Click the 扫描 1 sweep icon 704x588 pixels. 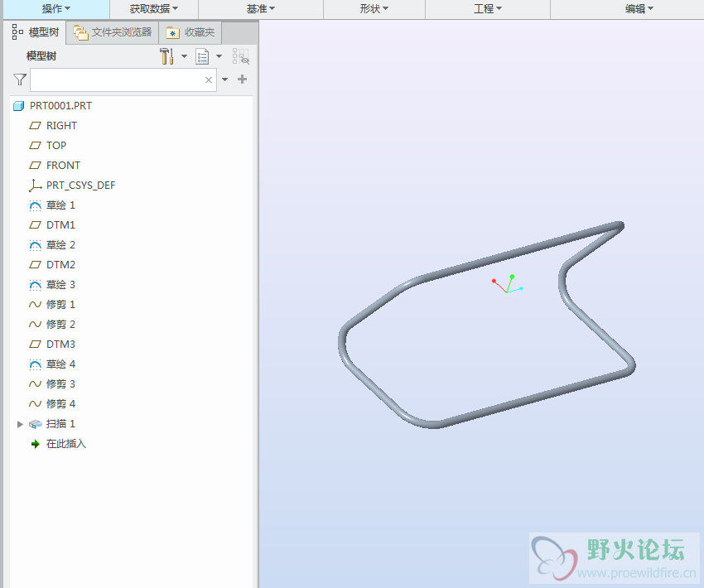35,424
